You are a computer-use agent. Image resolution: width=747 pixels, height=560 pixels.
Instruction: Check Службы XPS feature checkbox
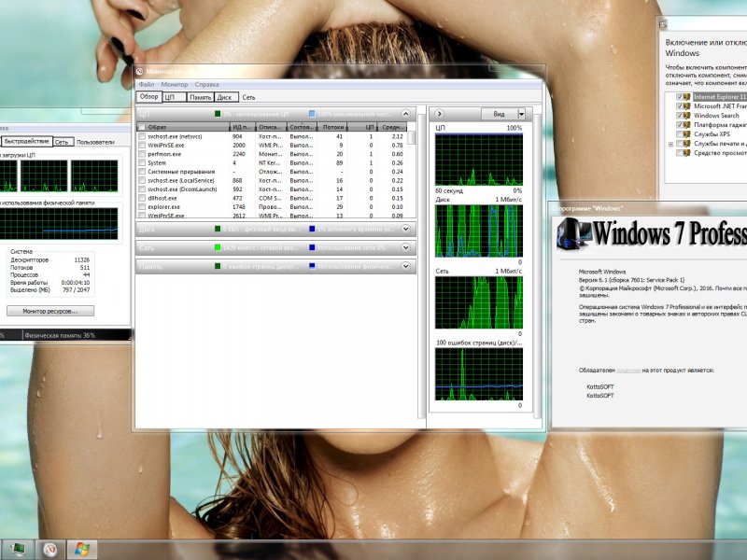(680, 133)
